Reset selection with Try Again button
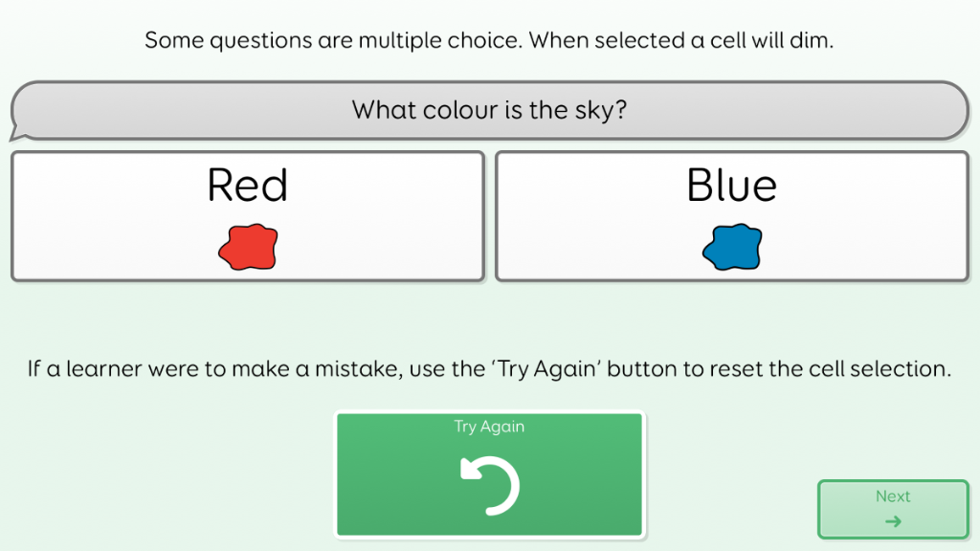 (x=489, y=474)
